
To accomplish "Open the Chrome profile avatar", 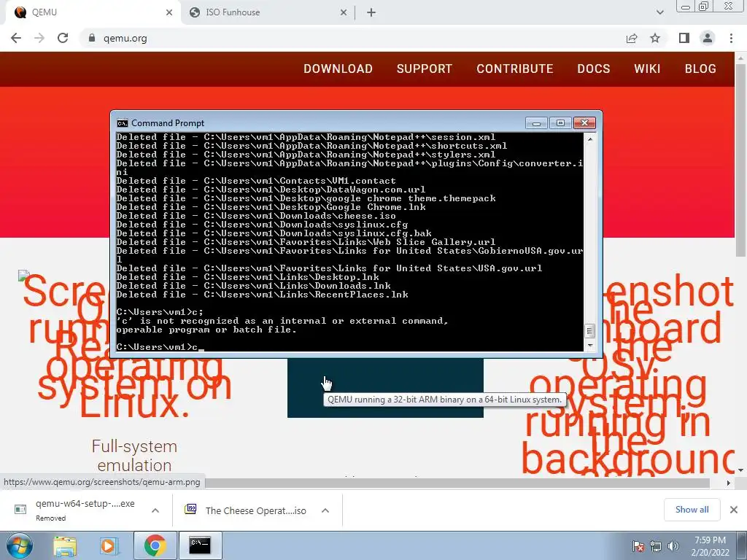I will click(x=708, y=38).
